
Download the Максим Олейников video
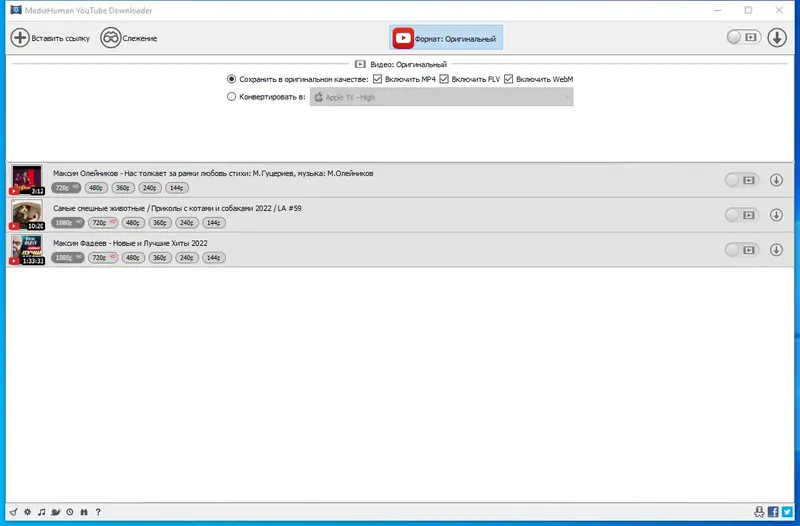click(x=776, y=180)
